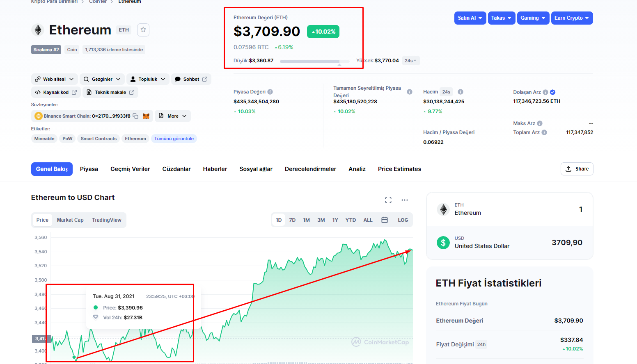This screenshot has width=637, height=364.
Task: Select the Price chart view
Action: [x=42, y=220]
